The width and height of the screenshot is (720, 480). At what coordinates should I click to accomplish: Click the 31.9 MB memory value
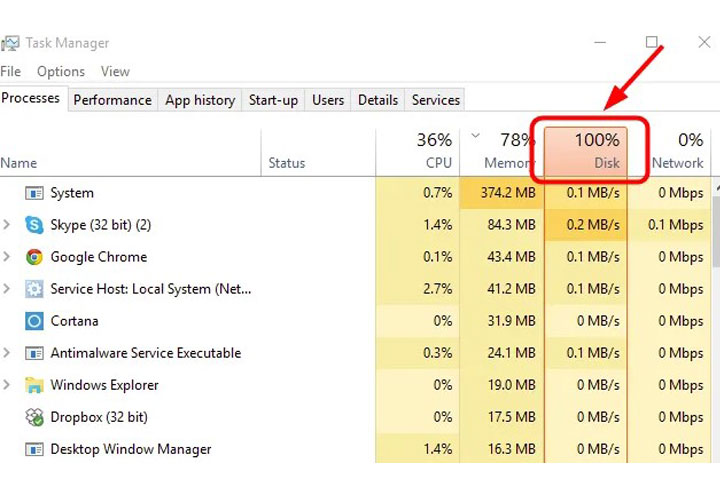pos(512,321)
